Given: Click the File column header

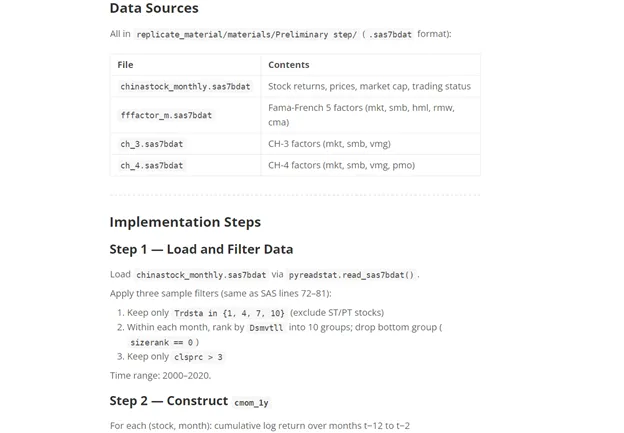Looking at the screenshot, I should pos(125,65).
